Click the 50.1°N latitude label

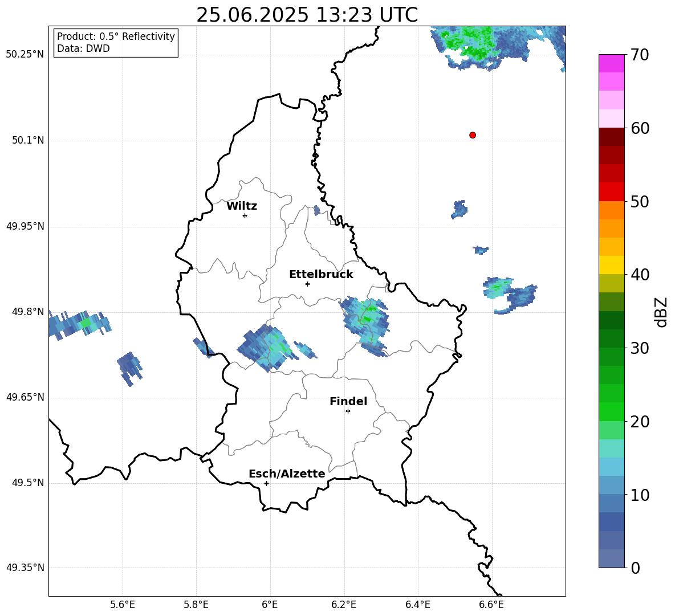(x=27, y=140)
